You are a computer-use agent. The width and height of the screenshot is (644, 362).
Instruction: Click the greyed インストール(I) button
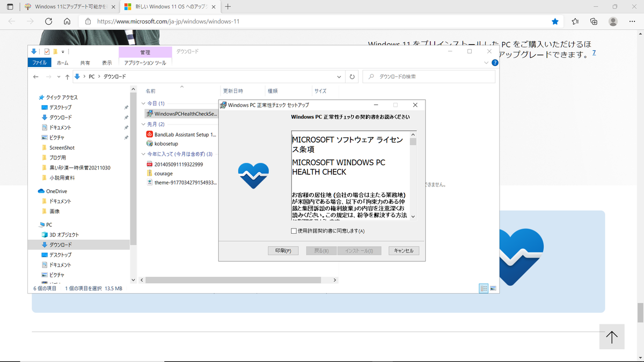[359, 250]
